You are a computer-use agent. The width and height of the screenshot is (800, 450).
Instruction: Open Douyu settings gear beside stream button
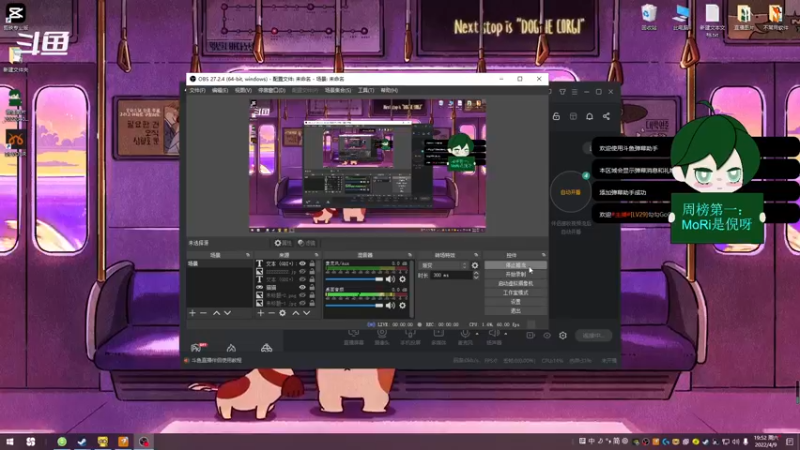pyautogui.click(x=563, y=335)
